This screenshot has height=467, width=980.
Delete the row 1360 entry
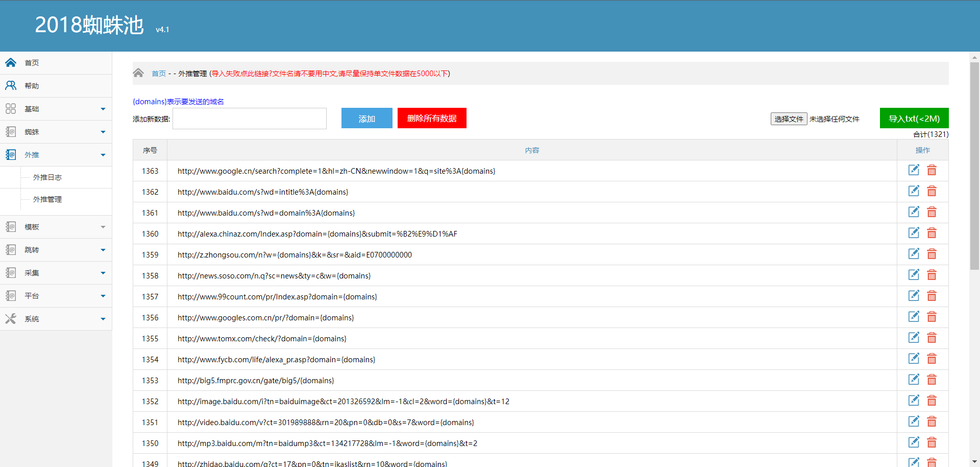click(932, 233)
